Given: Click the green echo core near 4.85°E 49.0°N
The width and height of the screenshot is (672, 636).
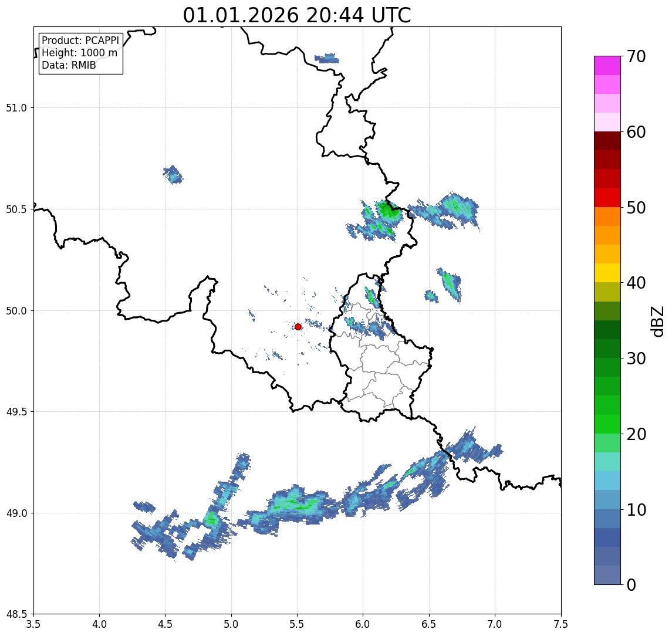Looking at the screenshot, I should pyautogui.click(x=211, y=520).
